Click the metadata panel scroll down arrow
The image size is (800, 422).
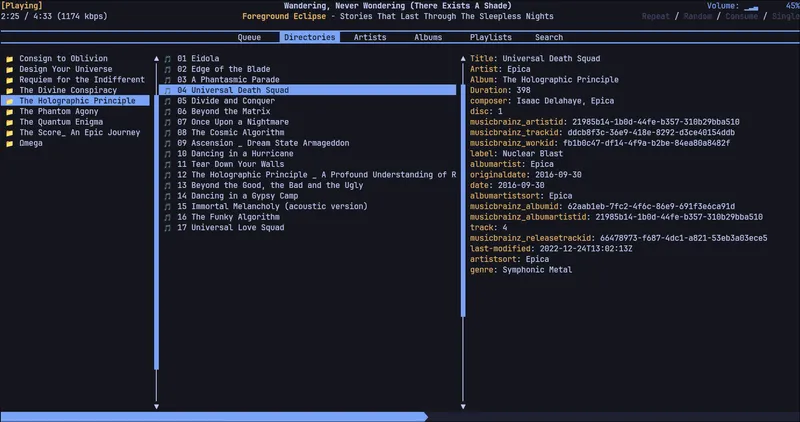[463, 407]
